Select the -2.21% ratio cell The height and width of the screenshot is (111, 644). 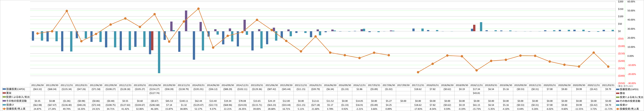coord(360,109)
